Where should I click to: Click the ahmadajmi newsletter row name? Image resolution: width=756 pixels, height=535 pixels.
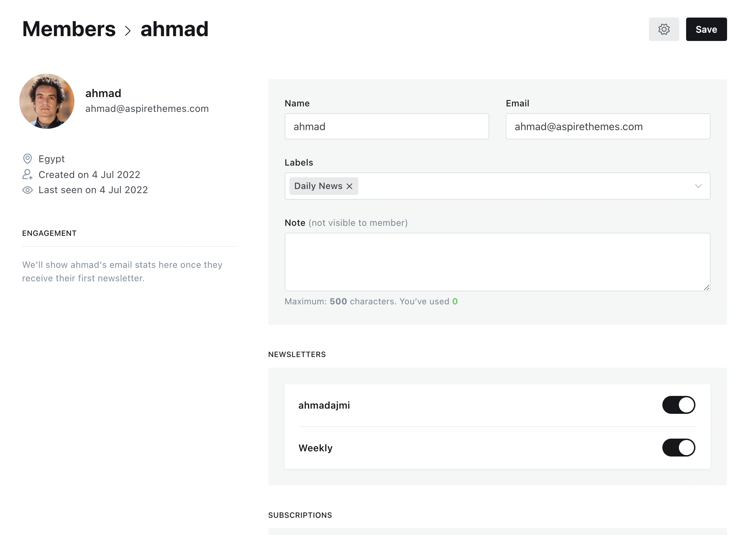coord(324,405)
